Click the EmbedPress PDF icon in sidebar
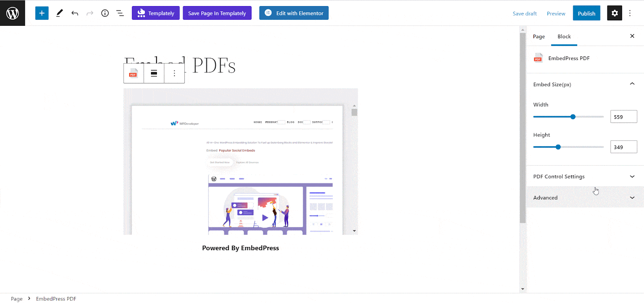 click(x=538, y=58)
